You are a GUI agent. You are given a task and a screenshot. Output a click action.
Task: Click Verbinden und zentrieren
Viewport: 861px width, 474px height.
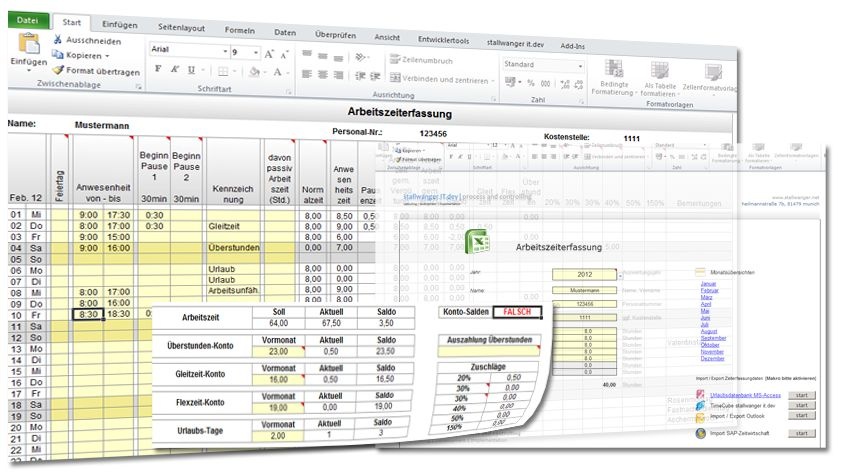439,79
